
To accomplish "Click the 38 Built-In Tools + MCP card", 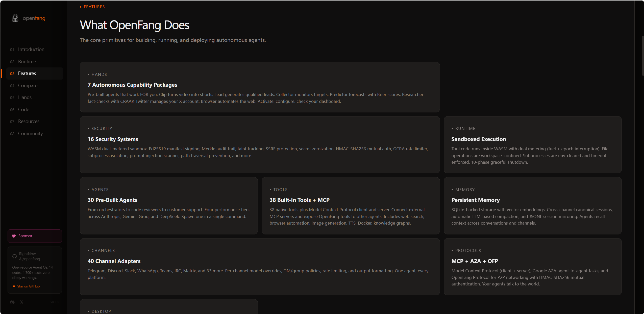I will (351, 206).
